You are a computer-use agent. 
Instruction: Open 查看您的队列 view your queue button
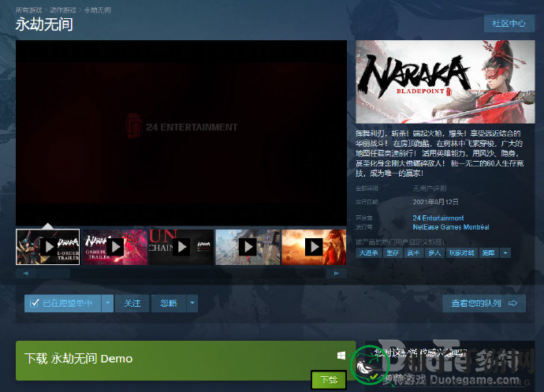[484, 303]
